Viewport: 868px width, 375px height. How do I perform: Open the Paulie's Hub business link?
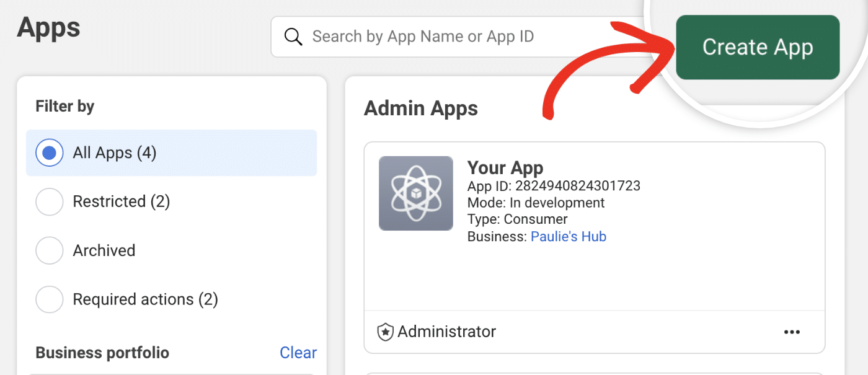click(x=568, y=236)
